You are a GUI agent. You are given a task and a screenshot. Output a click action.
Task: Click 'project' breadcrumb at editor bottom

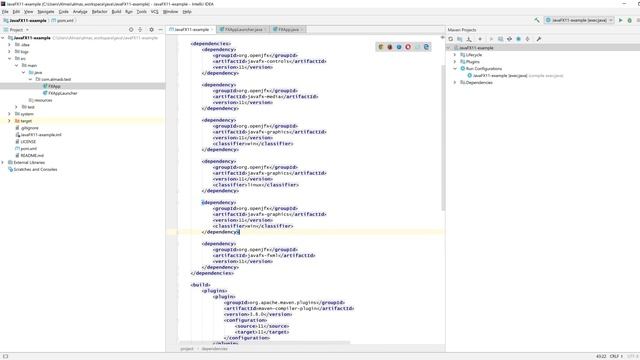[x=187, y=349]
